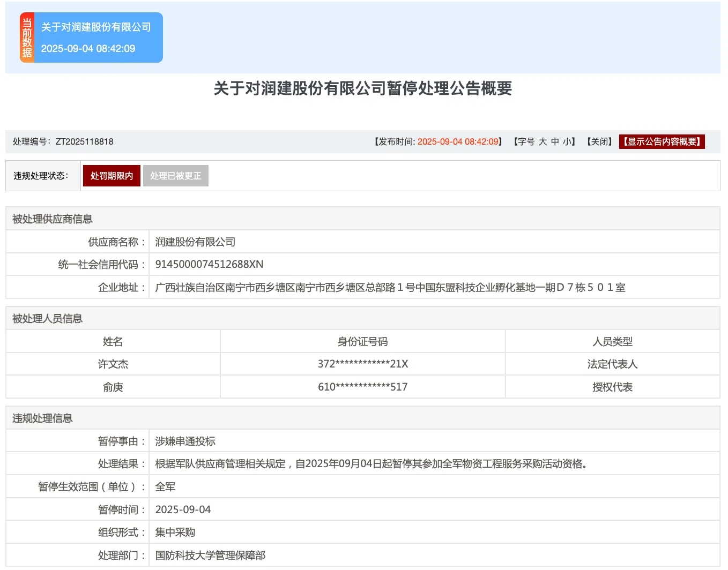This screenshot has width=728, height=570.
Task: Set font size to 大
Action: click(543, 141)
